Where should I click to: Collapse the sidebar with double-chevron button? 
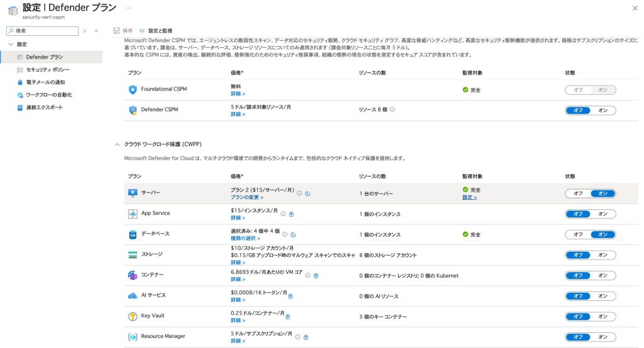tap(96, 31)
